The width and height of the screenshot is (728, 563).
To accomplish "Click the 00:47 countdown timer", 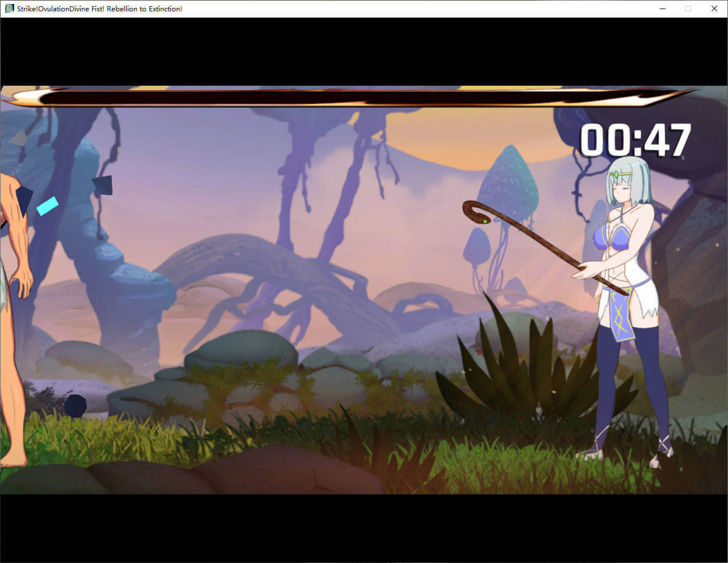I will coord(635,140).
